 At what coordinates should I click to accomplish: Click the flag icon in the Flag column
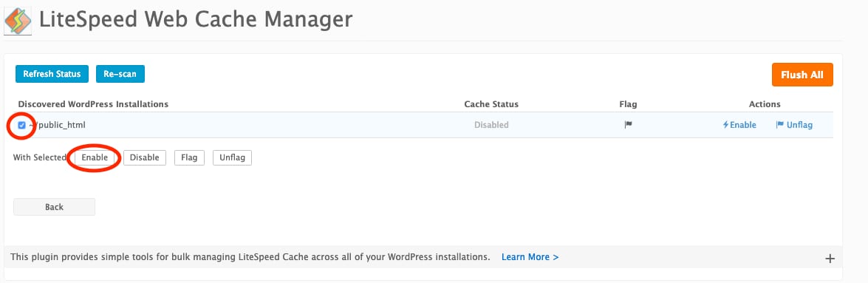[629, 125]
